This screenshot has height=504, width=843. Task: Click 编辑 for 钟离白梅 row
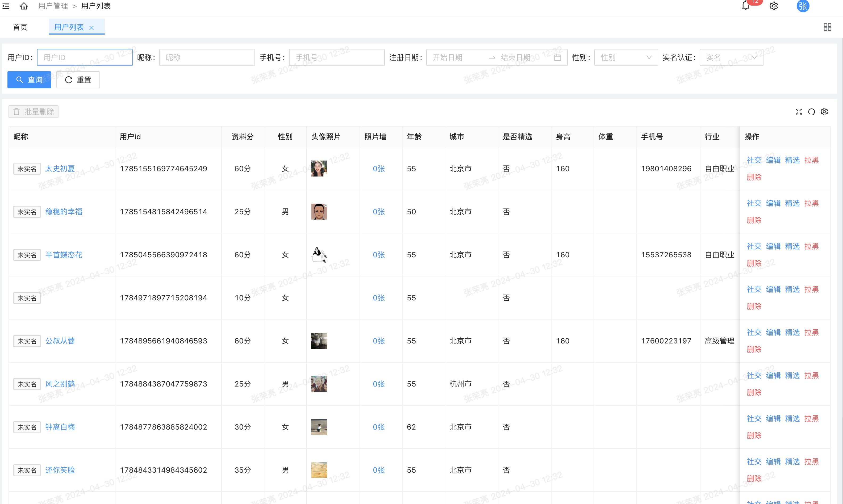pyautogui.click(x=773, y=418)
